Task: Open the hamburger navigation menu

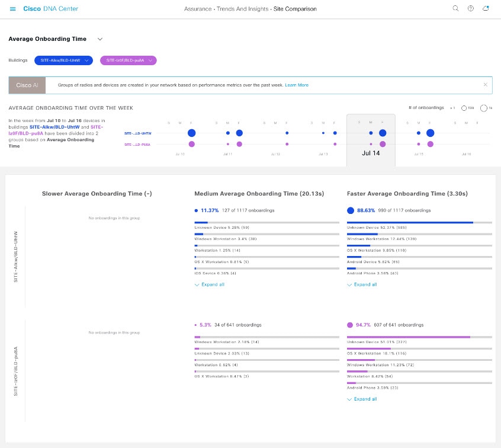Action: [12, 9]
